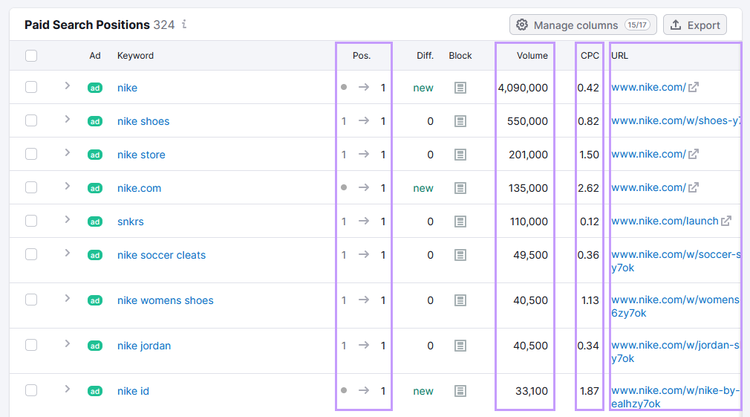Screen dimensions: 750x417
Task: Sort by the Diff. column header
Action: point(425,56)
